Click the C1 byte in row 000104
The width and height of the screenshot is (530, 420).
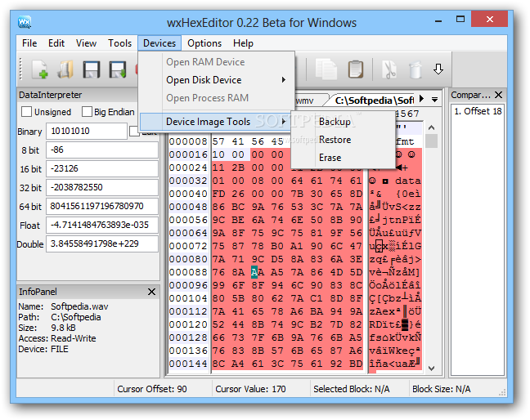pyautogui.click(x=317, y=298)
